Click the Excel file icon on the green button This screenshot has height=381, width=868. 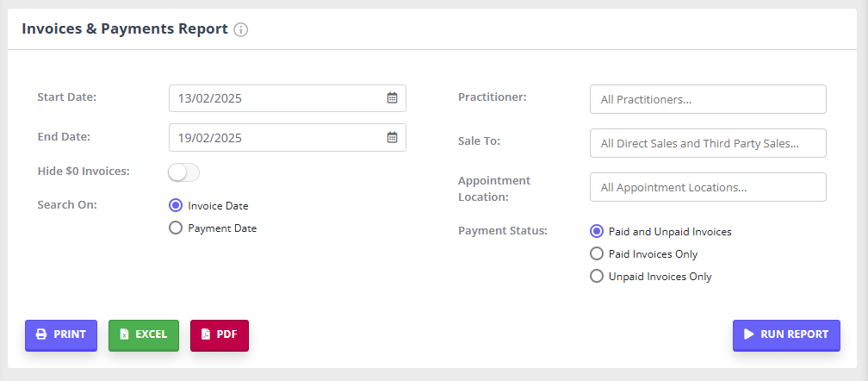tap(125, 334)
